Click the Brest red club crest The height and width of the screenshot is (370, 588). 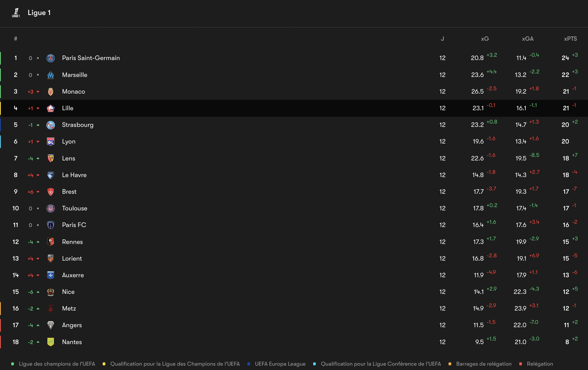pyautogui.click(x=51, y=192)
